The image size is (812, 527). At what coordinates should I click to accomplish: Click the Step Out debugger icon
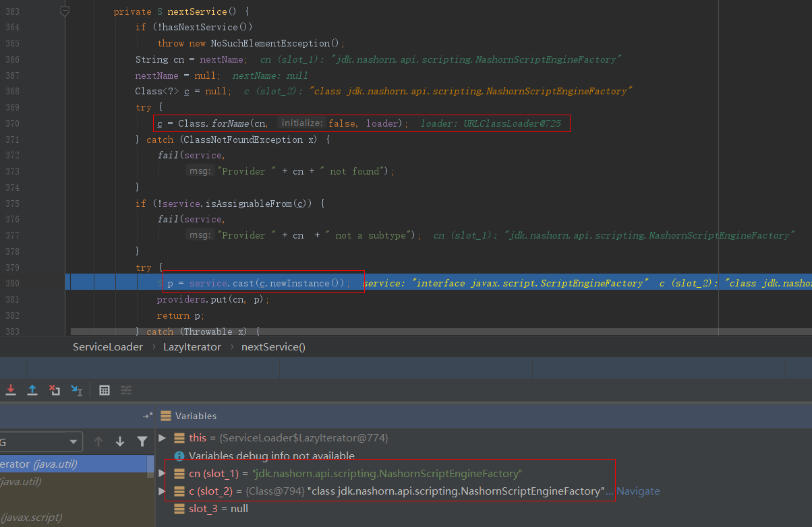32,390
